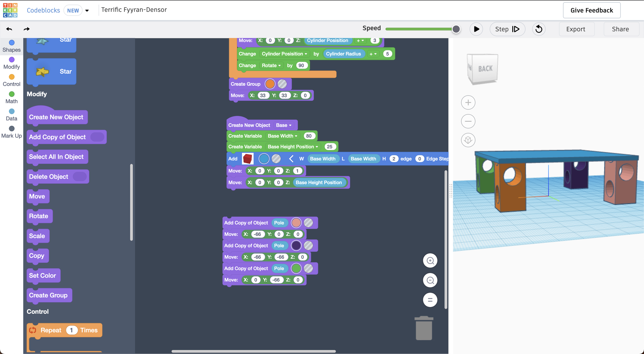Screen dimensions: 644x354
Task: Open the Control blocks category
Action: (12, 80)
